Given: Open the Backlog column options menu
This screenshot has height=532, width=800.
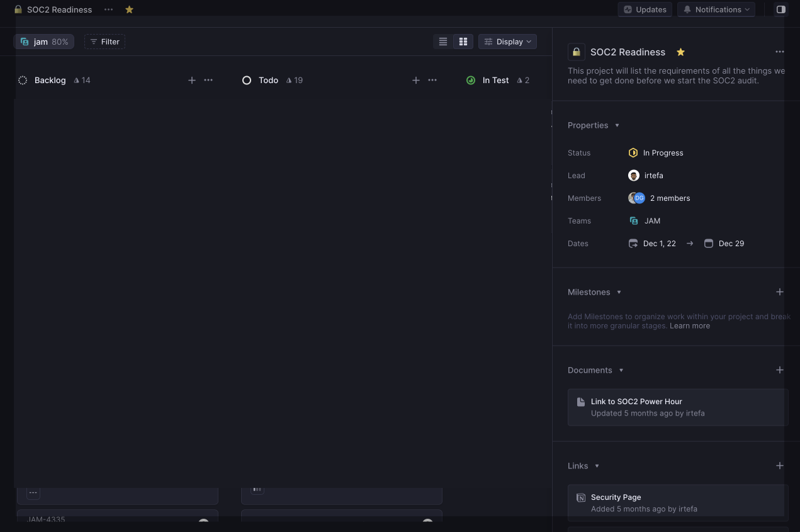Looking at the screenshot, I should tap(208, 80).
